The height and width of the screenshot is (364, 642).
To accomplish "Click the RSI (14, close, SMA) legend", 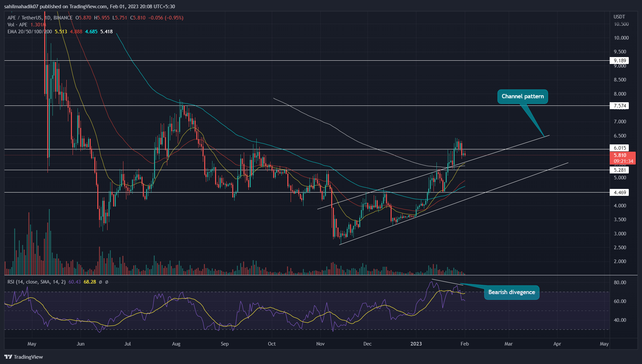I will 36,282.
